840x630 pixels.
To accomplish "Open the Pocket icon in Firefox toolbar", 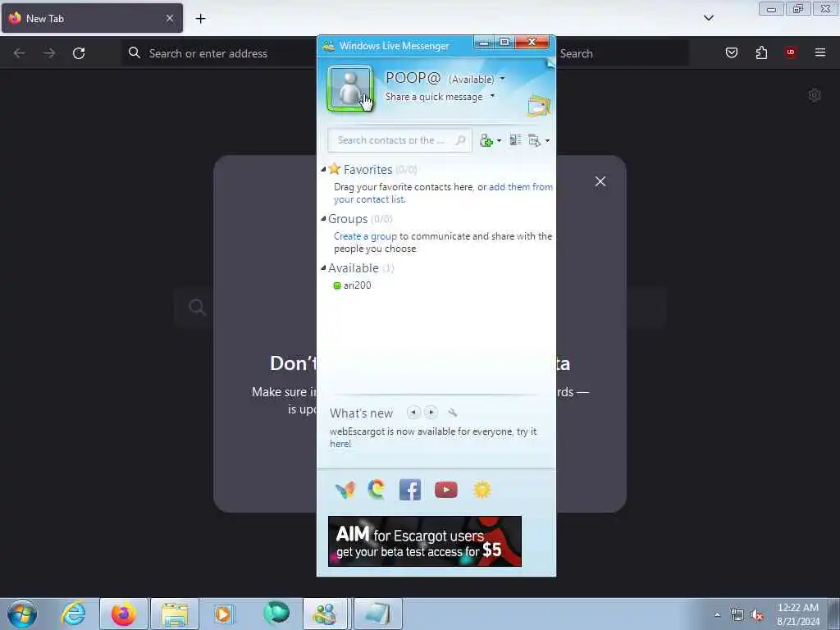I will 732,52.
